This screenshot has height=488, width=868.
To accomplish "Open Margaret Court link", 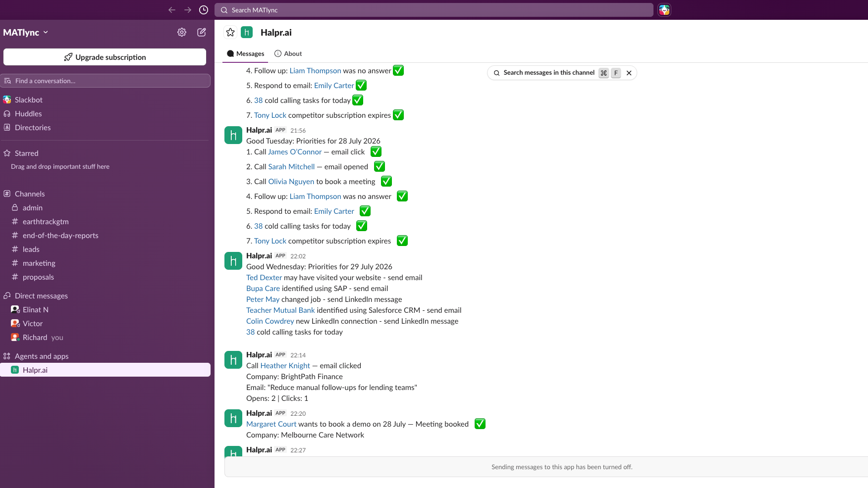I will click(271, 424).
